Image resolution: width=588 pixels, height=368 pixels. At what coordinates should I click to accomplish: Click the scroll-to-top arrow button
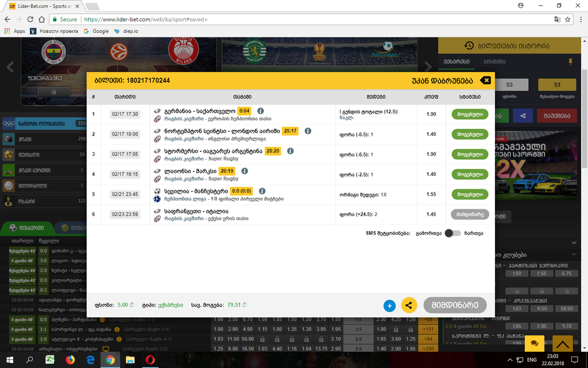(x=563, y=344)
